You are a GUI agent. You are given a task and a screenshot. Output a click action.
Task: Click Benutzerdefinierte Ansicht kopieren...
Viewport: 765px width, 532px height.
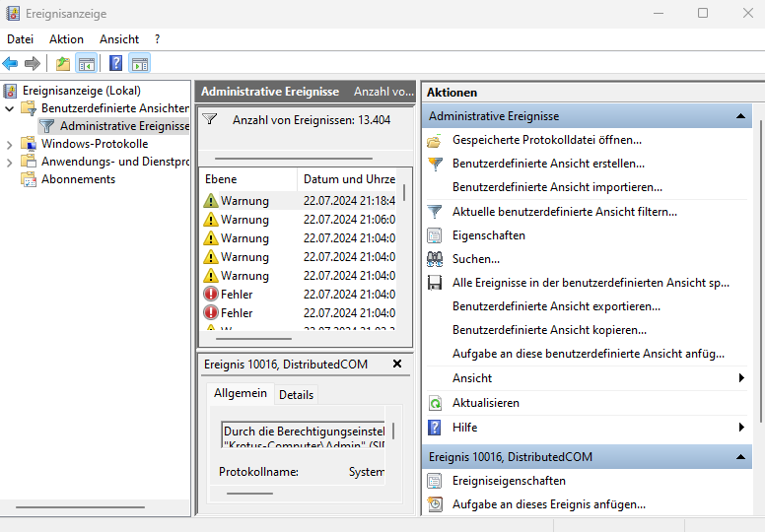coord(549,330)
